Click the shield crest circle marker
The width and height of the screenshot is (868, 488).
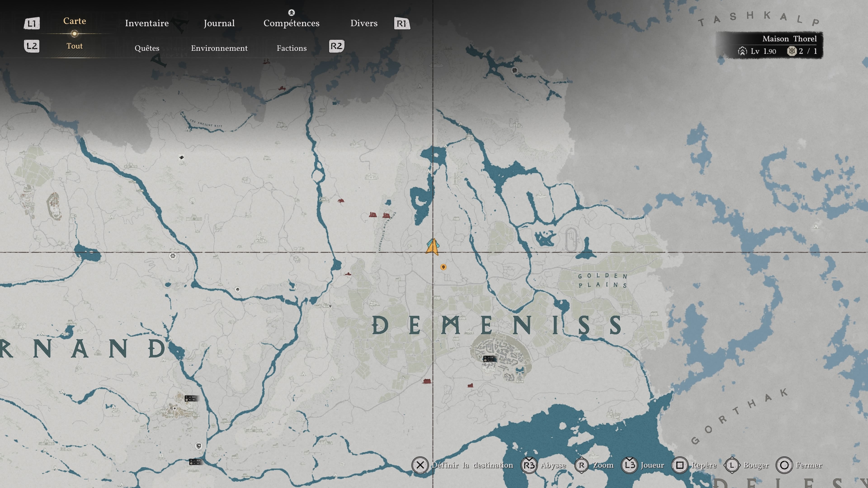199,446
